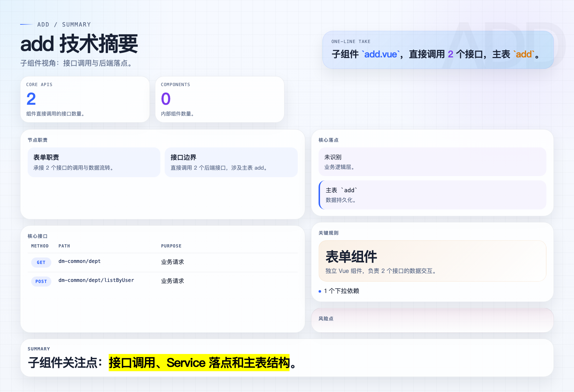Click the subtitle '子组件视角:接口调用与后端落点。'
This screenshot has height=392, width=574.
[77, 63]
